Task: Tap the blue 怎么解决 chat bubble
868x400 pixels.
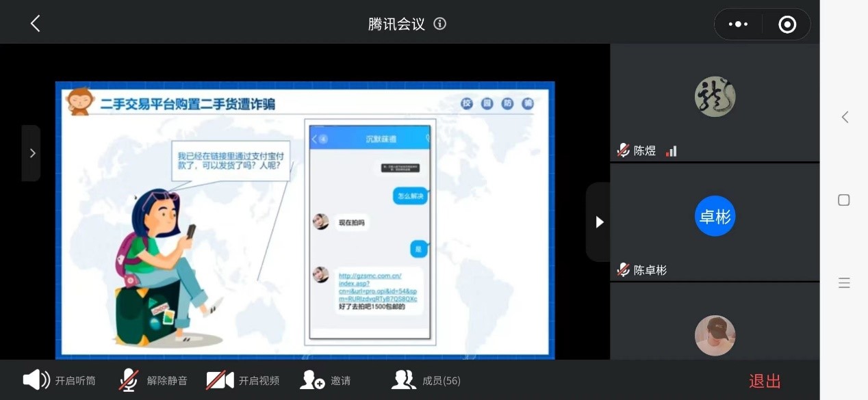Action: 411,196
